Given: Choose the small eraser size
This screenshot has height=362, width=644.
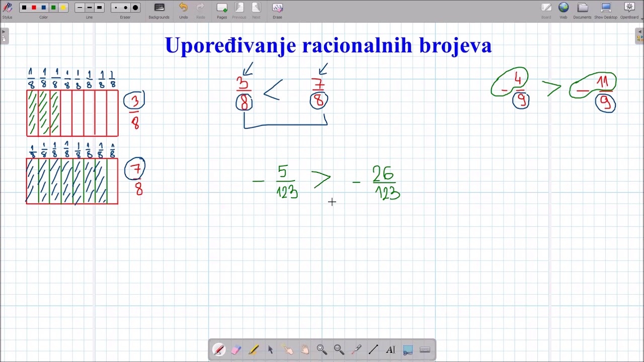Looking at the screenshot, I should (116, 8).
